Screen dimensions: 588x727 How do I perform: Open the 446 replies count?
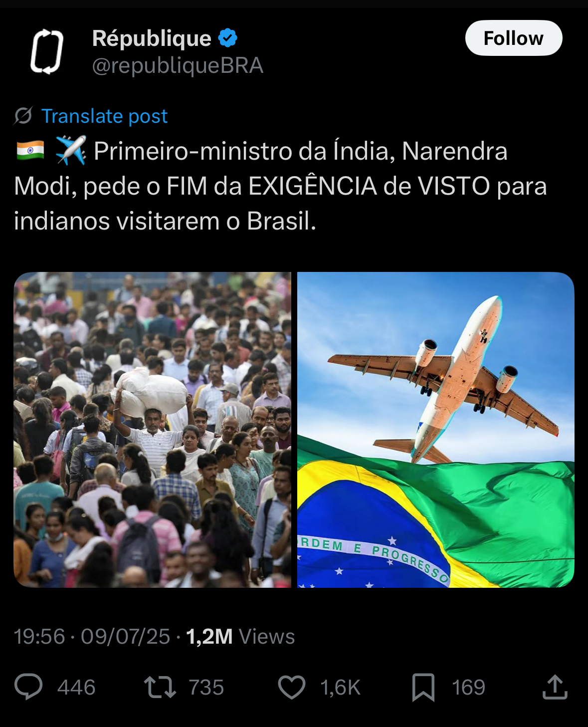point(76,687)
